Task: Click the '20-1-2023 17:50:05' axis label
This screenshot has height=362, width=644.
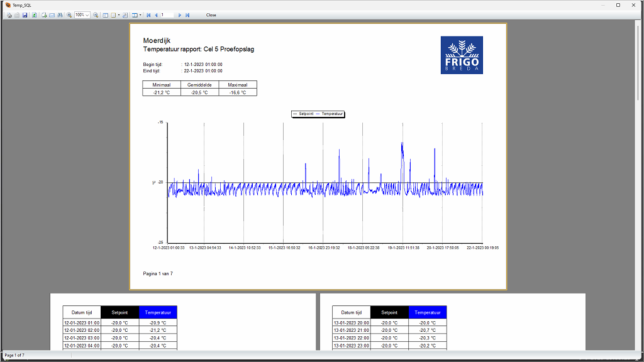Action: tap(443, 248)
